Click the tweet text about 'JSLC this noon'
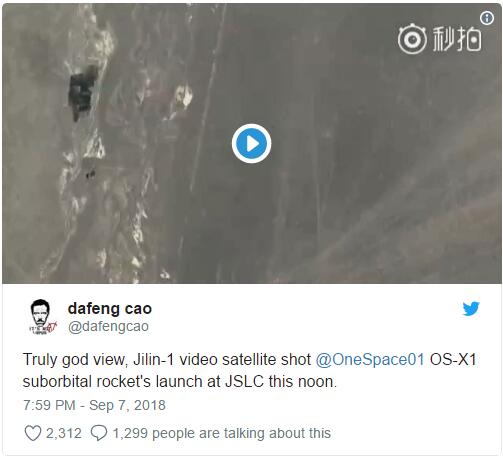Viewport: 503px width, 460px height. [281, 381]
